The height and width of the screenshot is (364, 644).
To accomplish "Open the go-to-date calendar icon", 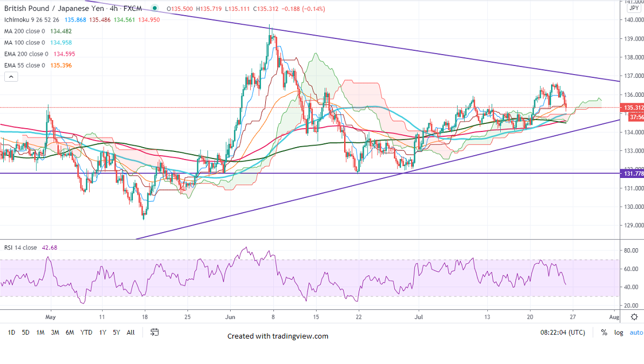I will click(x=155, y=332).
